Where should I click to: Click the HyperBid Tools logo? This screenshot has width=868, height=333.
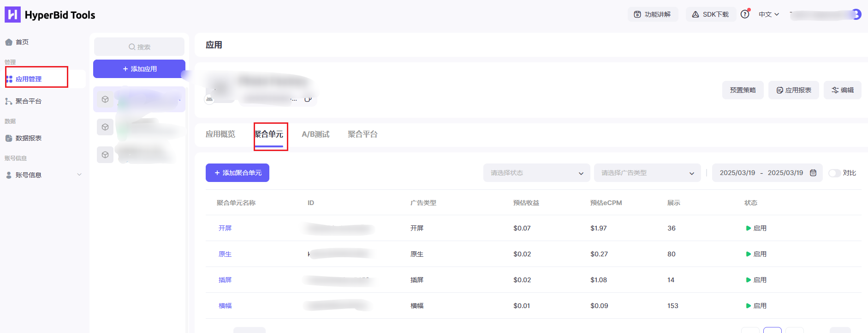click(50, 15)
